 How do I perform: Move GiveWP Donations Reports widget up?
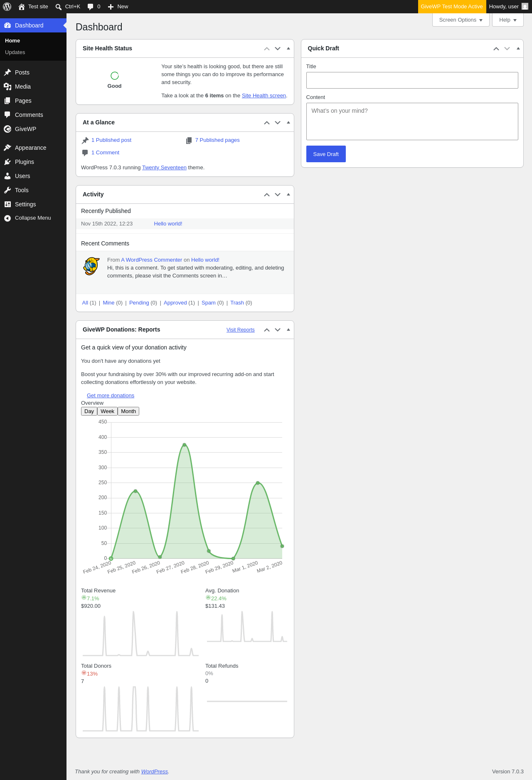pos(267,330)
